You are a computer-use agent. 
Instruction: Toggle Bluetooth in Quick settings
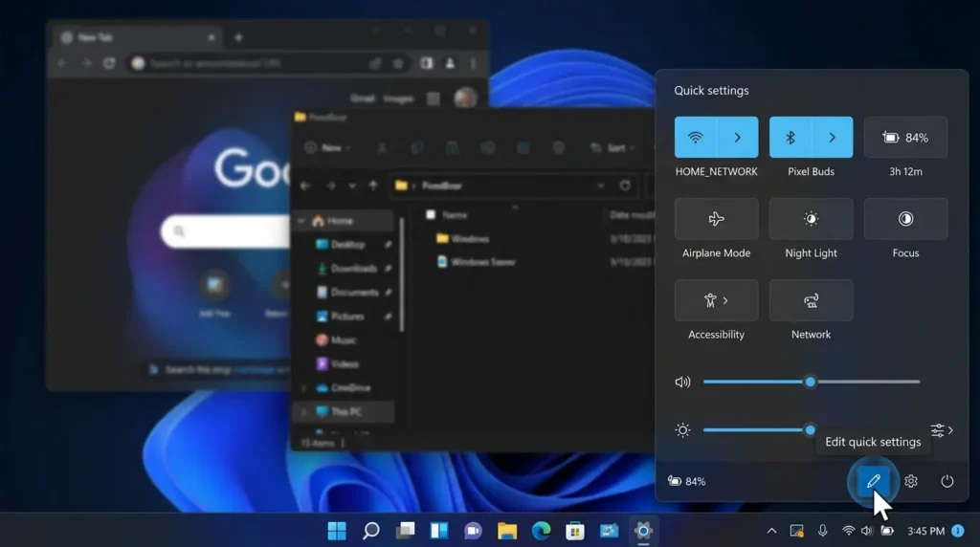(x=790, y=138)
